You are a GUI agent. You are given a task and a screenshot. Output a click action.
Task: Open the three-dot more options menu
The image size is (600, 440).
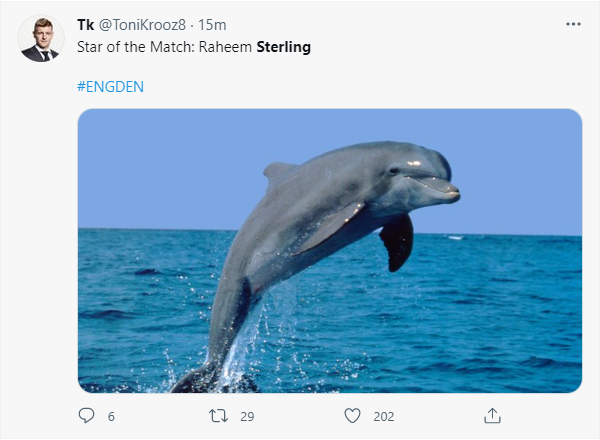[573, 24]
